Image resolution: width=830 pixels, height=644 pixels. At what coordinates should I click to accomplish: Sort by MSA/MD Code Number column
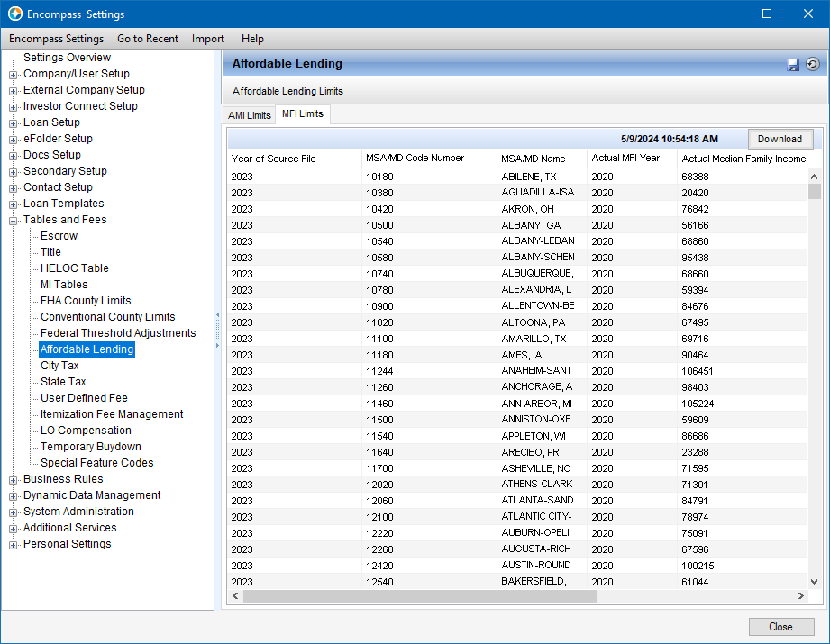pyautogui.click(x=429, y=159)
